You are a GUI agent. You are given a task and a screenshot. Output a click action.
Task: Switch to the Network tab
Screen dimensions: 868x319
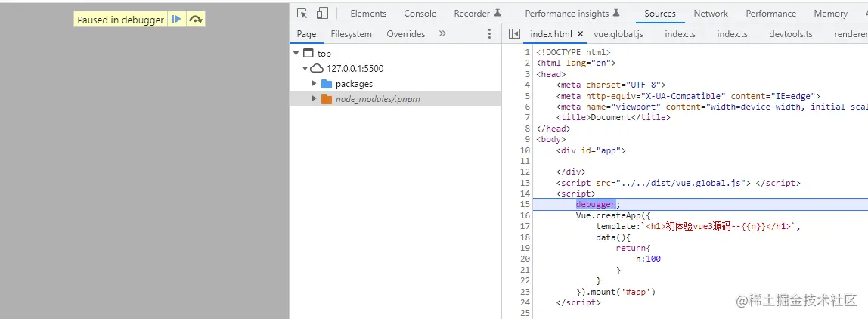[711, 14]
